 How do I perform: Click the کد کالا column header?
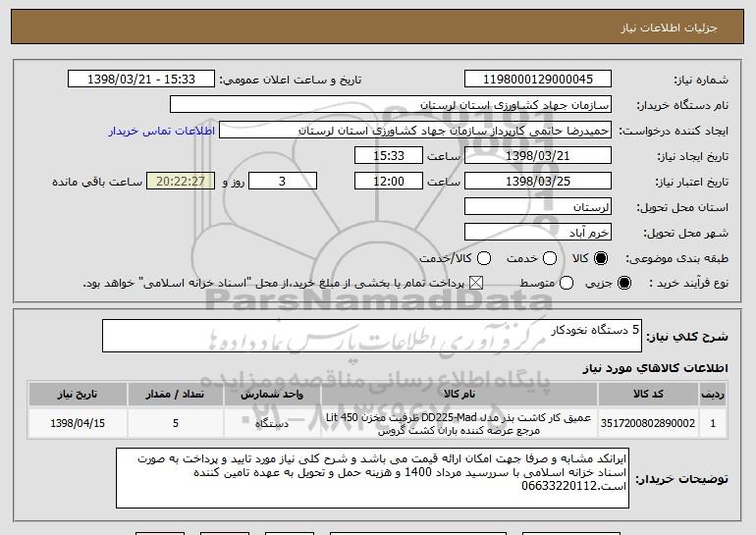coord(648,395)
